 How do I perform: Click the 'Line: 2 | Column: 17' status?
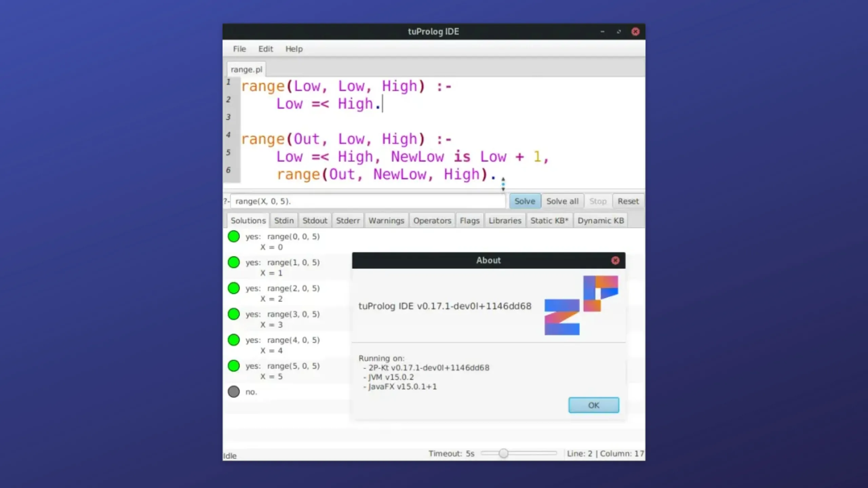[605, 453]
